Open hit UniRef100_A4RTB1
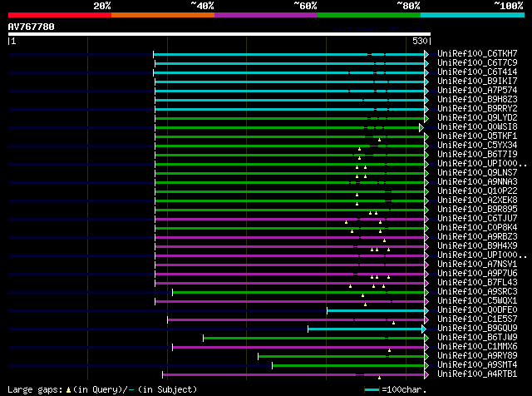The height and width of the screenshot is (396, 532). [x=477, y=374]
